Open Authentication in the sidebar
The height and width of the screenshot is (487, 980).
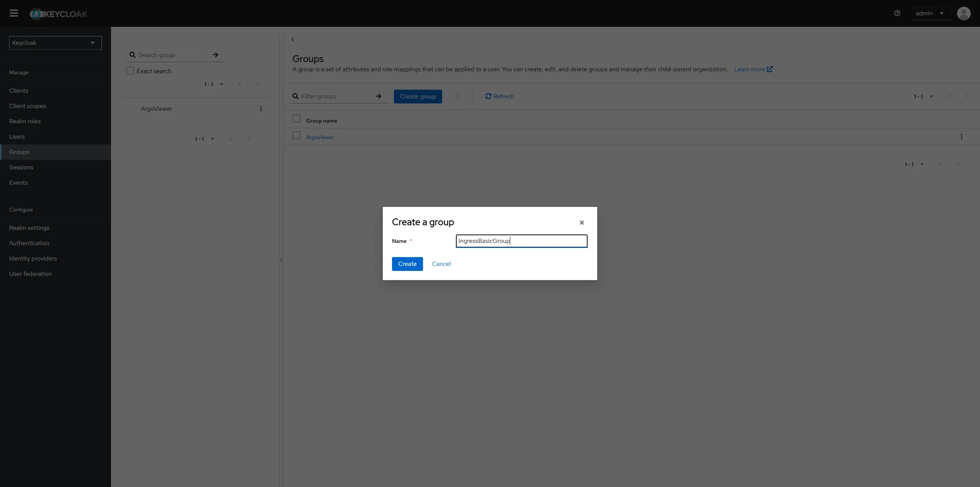[x=56, y=243]
